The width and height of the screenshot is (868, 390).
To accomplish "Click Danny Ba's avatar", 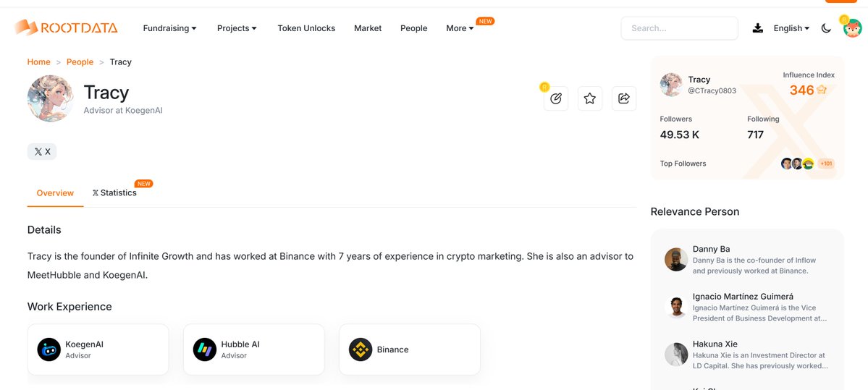I will [676, 260].
